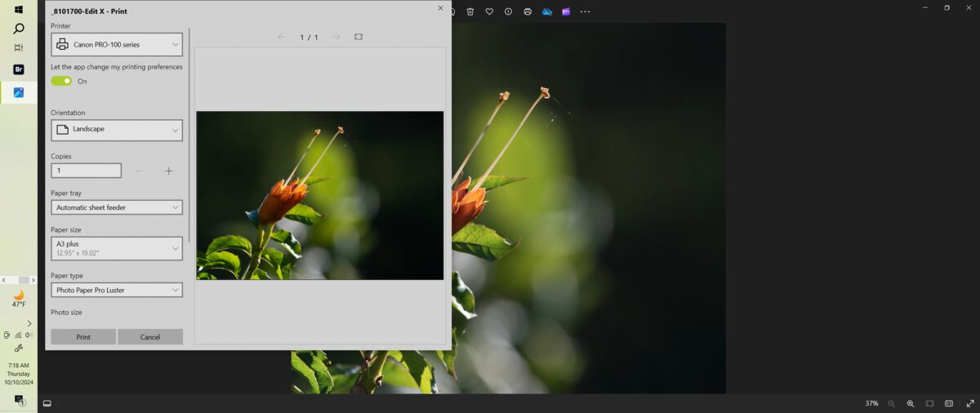Click the Photos app taskbar icon
Screen dimensions: 980x413
pyautogui.click(x=19, y=92)
